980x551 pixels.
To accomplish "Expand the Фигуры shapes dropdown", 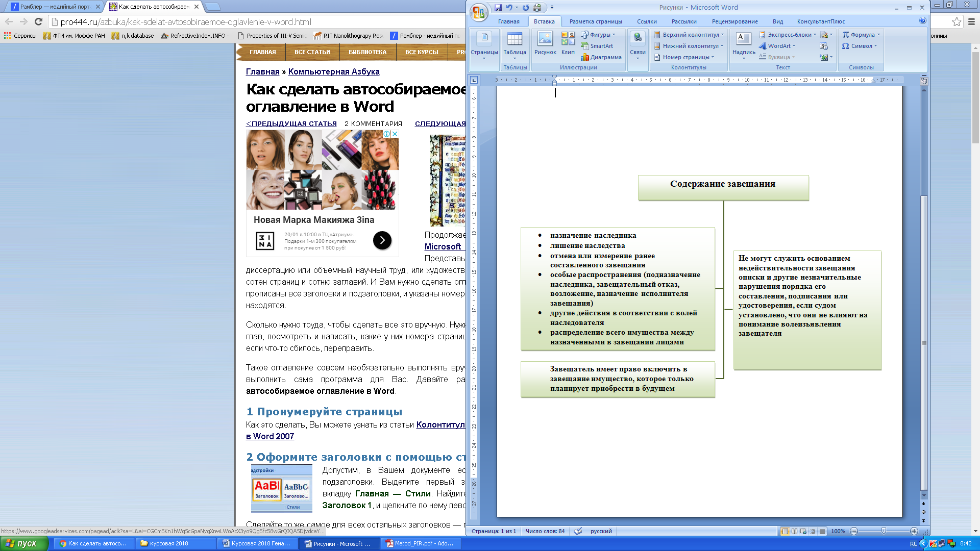I will coord(598,35).
